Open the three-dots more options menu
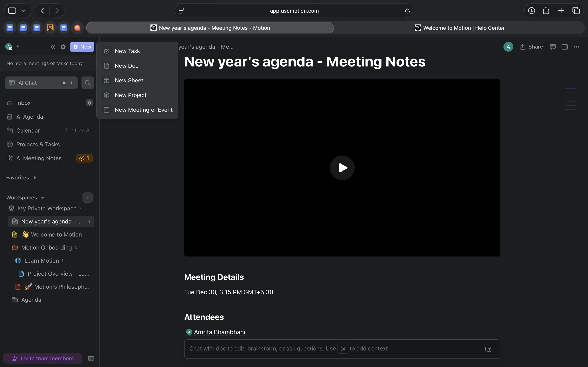This screenshot has height=367, width=588. (x=576, y=47)
